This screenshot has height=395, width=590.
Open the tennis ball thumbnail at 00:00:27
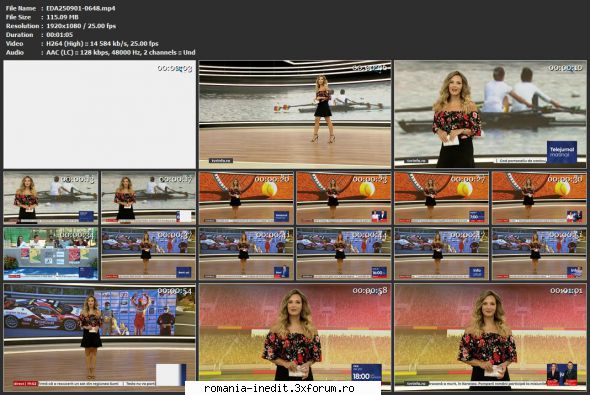click(441, 198)
